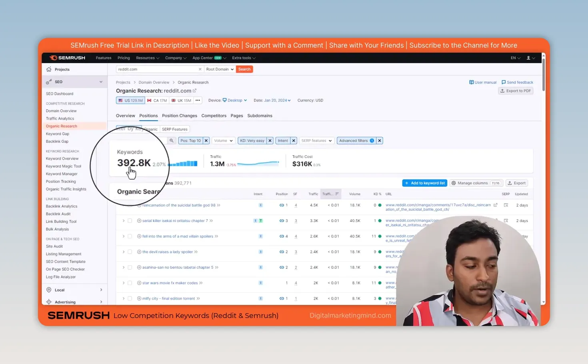
Task: Select the 'star wars movie fx maker codes' checkbox
Action: tap(130, 283)
